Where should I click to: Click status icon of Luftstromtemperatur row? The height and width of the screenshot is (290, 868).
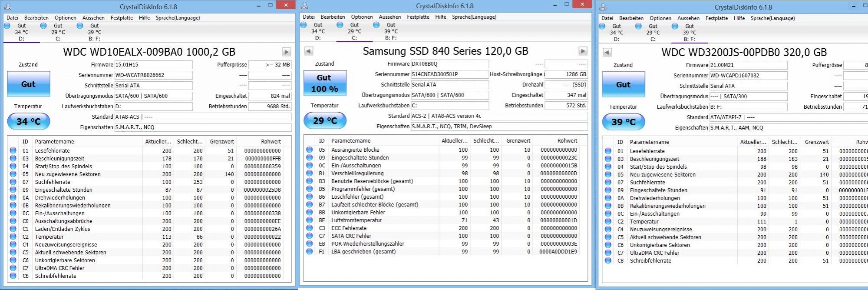point(309,220)
